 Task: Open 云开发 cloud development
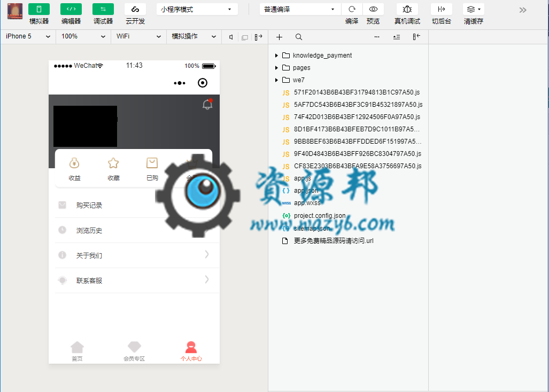click(x=135, y=10)
